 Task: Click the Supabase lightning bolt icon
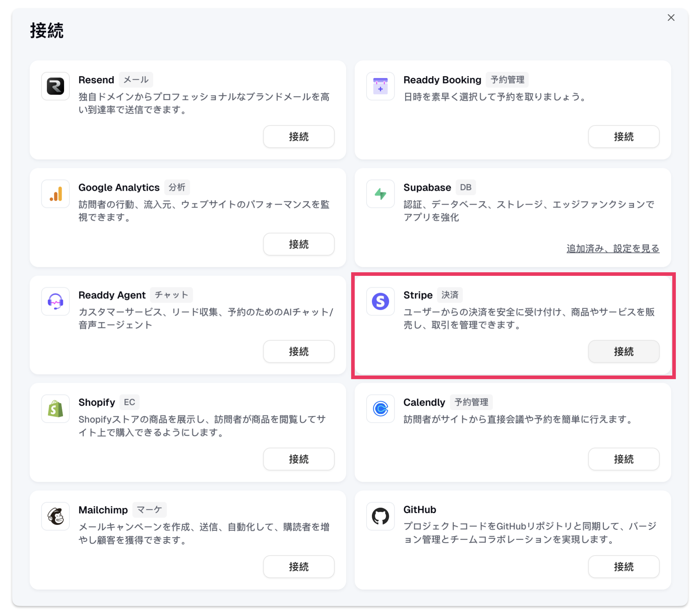click(380, 194)
